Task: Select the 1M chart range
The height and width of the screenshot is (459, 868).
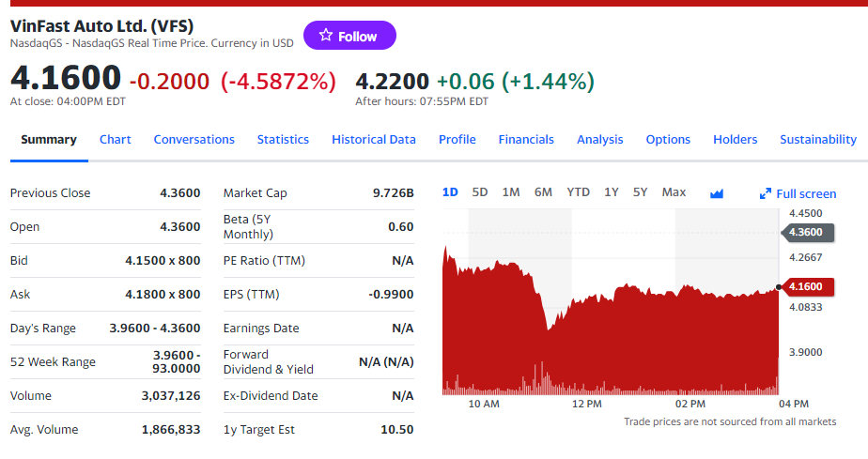Action: click(x=511, y=192)
